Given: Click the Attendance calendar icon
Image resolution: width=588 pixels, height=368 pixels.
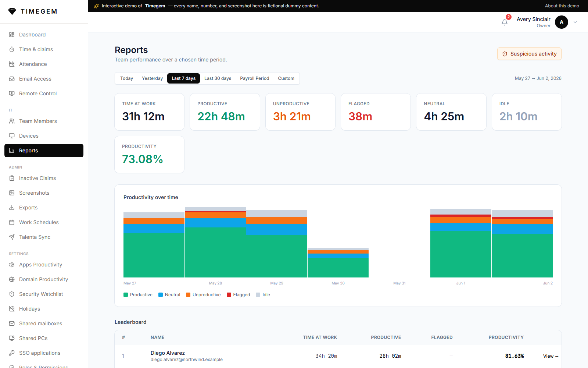Looking at the screenshot, I should (12, 64).
